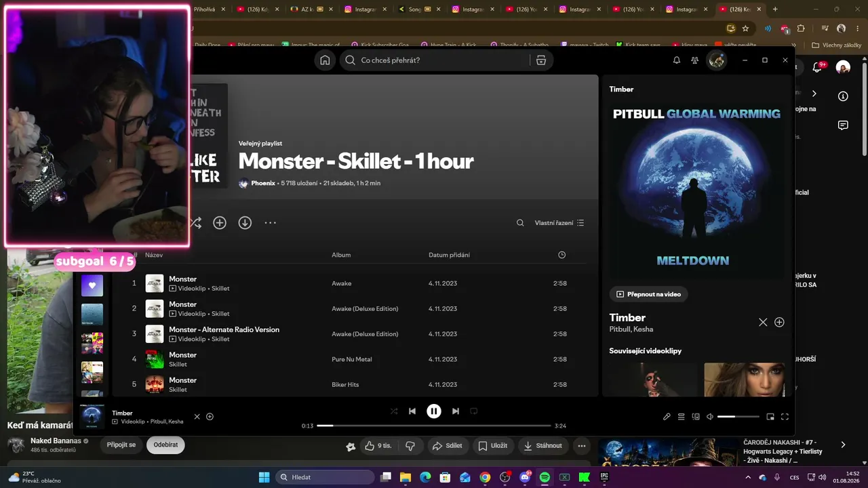Switch to the Song browser tab
Image resolution: width=868 pixels, height=488 pixels.
pyautogui.click(x=420, y=9)
